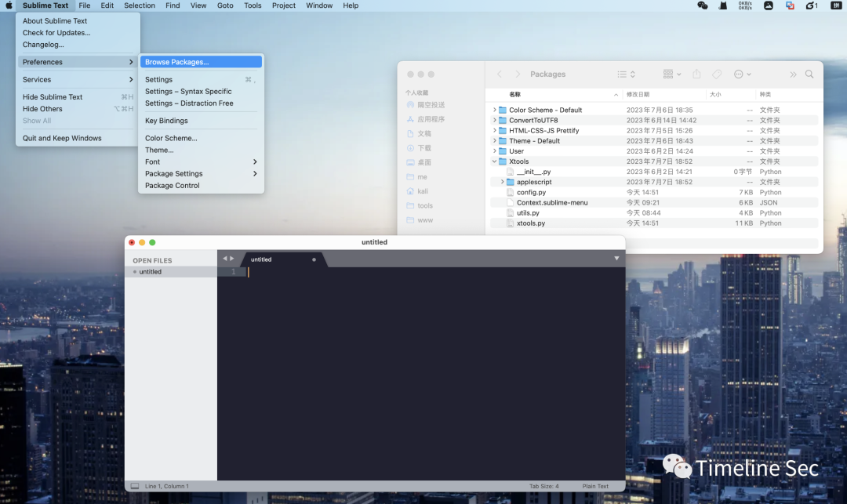
Task: Show more Finder toolbar items
Action: click(x=793, y=74)
